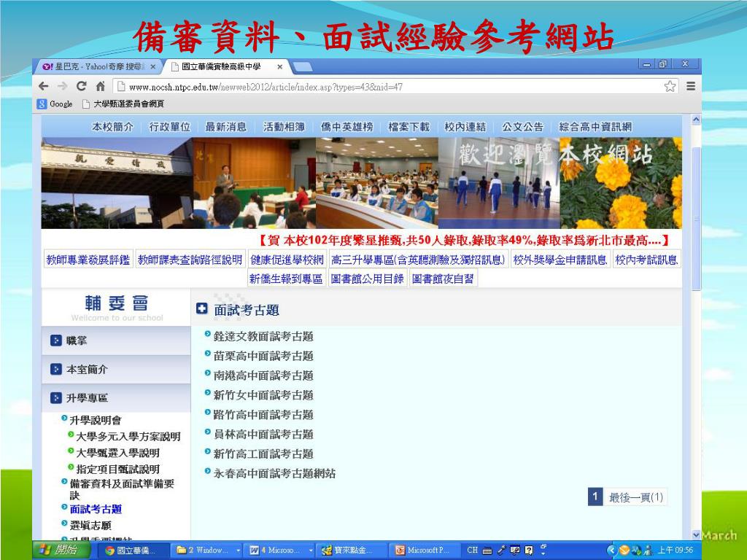Select 面試考古題 in the sidebar
This screenshot has width=747, height=560.
(96, 508)
